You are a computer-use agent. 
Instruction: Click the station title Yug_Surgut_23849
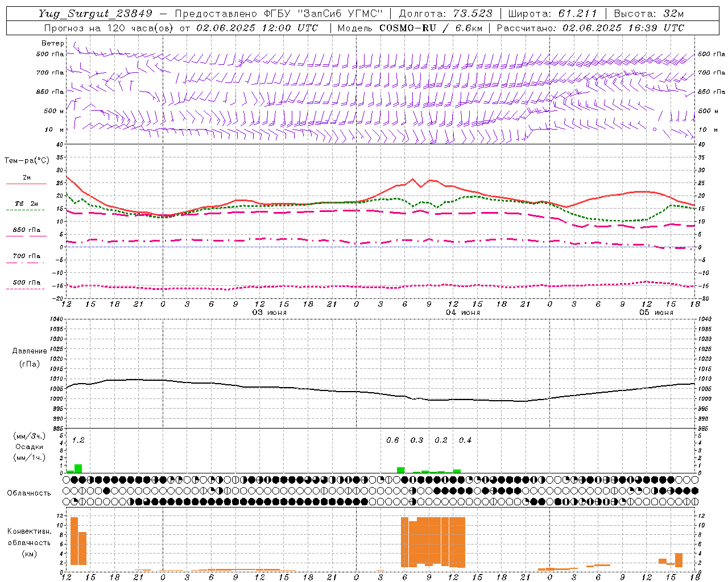point(95,14)
